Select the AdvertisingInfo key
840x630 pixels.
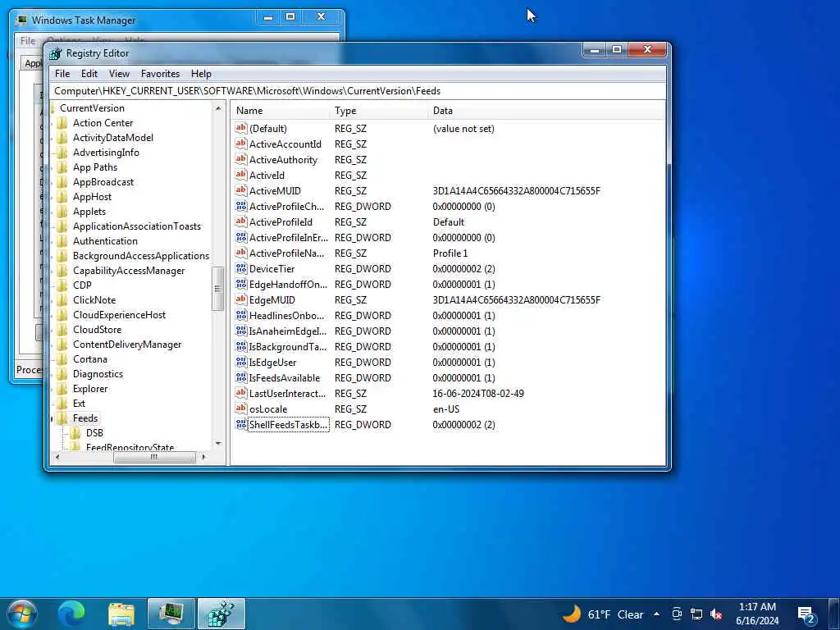106,152
